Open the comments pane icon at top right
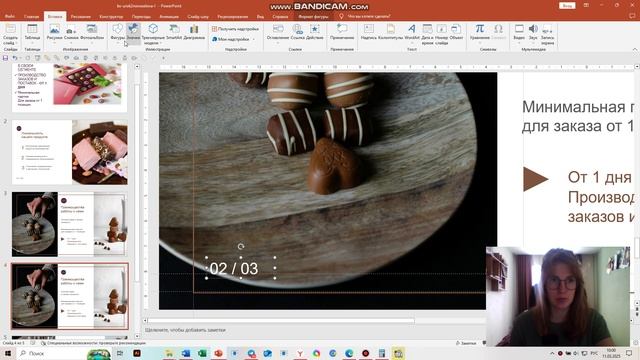This screenshot has height=360, width=640. pos(633,16)
